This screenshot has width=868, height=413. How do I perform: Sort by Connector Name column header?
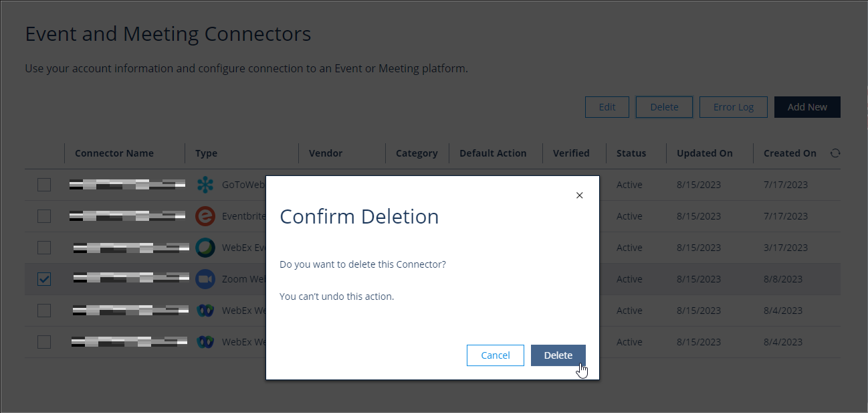click(114, 153)
